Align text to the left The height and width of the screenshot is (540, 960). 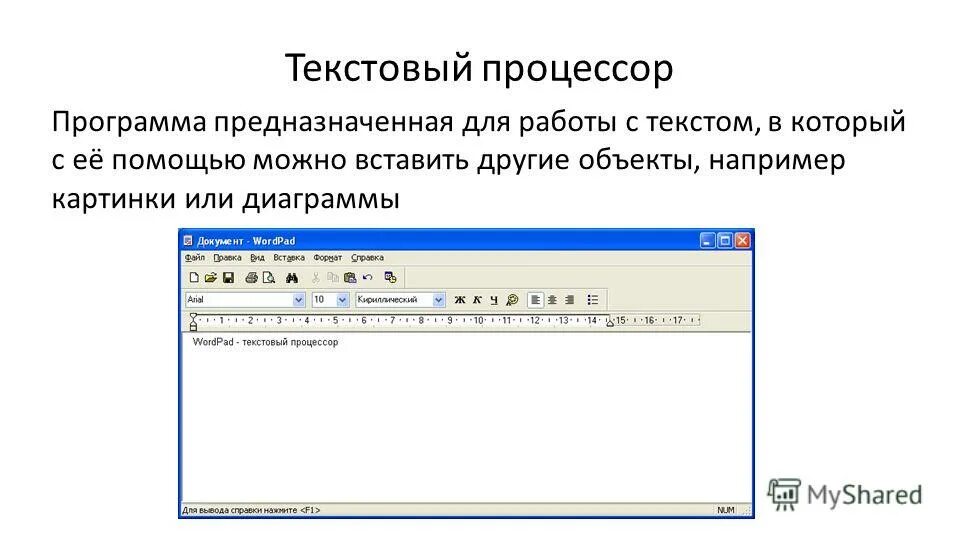pos(535,299)
